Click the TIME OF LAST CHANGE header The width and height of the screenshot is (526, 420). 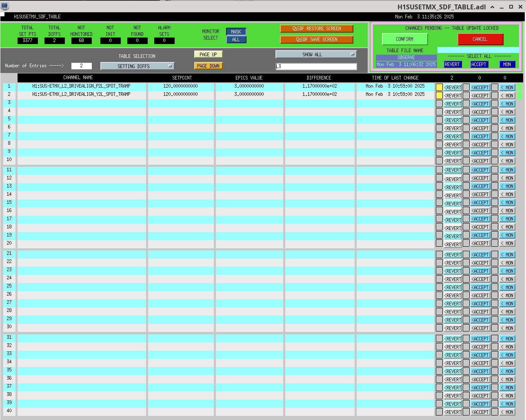click(x=395, y=77)
